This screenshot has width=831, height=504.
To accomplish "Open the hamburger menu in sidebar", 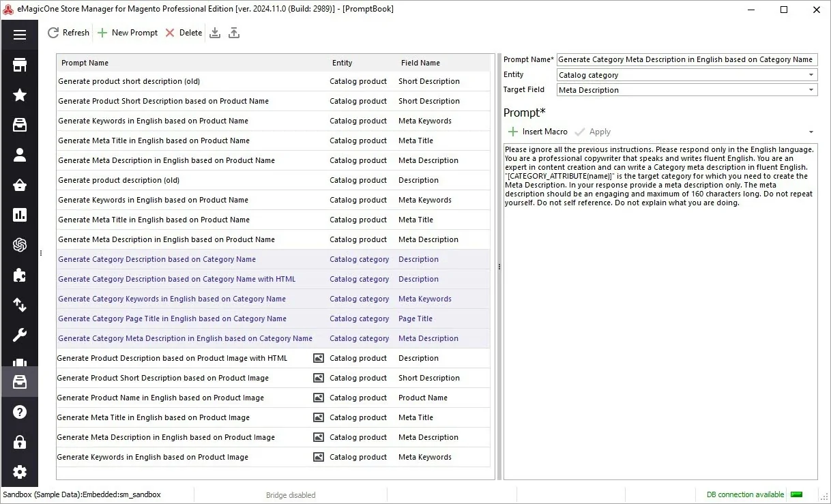I will point(19,35).
